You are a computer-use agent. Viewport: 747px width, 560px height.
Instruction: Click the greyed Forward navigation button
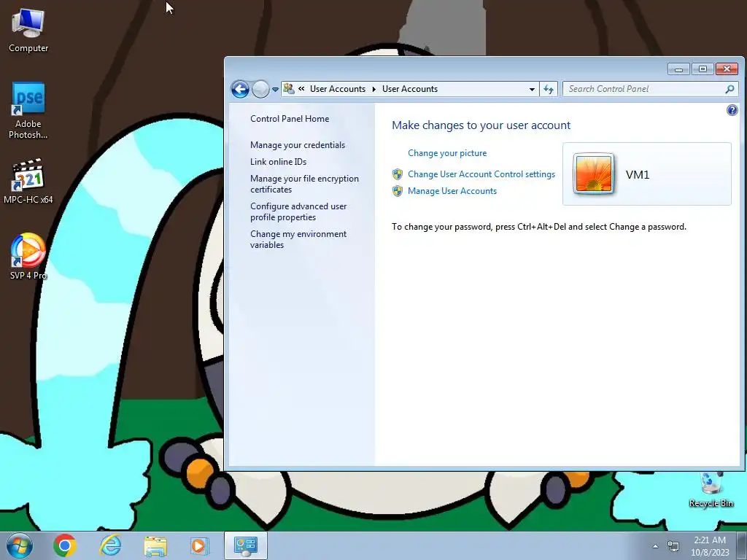coord(260,89)
